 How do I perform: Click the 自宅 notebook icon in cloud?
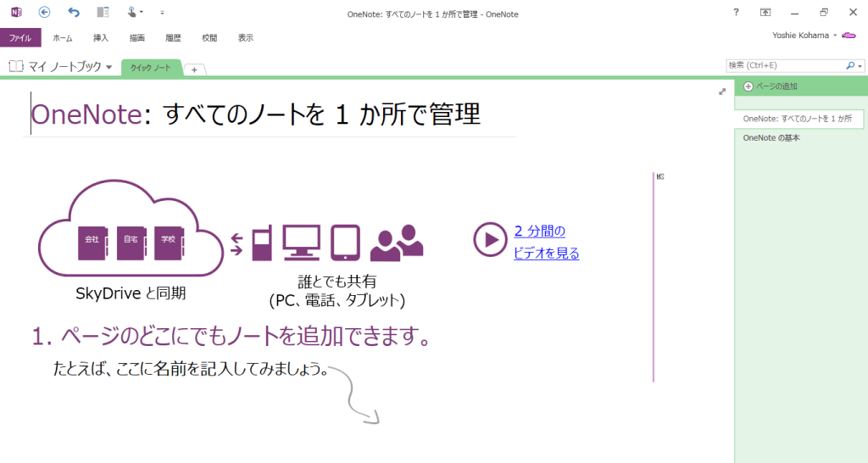[x=131, y=243]
